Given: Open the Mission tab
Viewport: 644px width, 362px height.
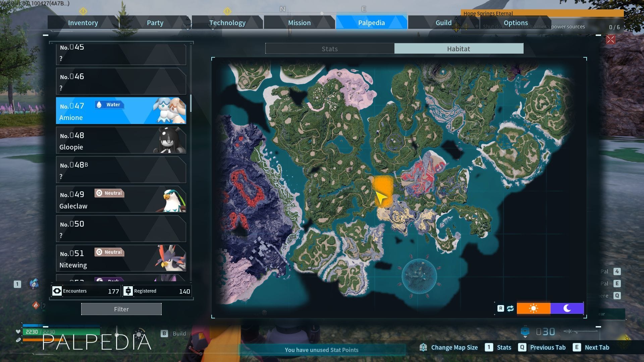Looking at the screenshot, I should pos(299,22).
